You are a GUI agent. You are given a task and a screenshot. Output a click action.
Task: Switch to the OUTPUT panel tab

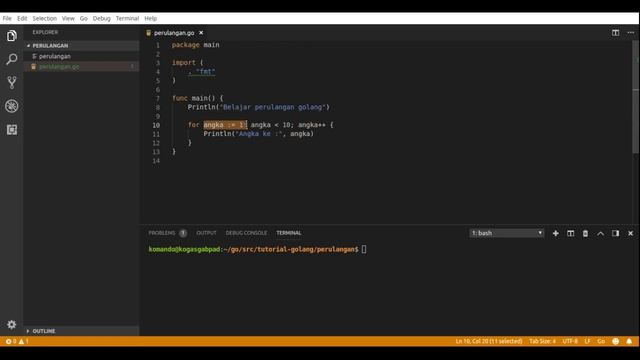click(x=207, y=233)
